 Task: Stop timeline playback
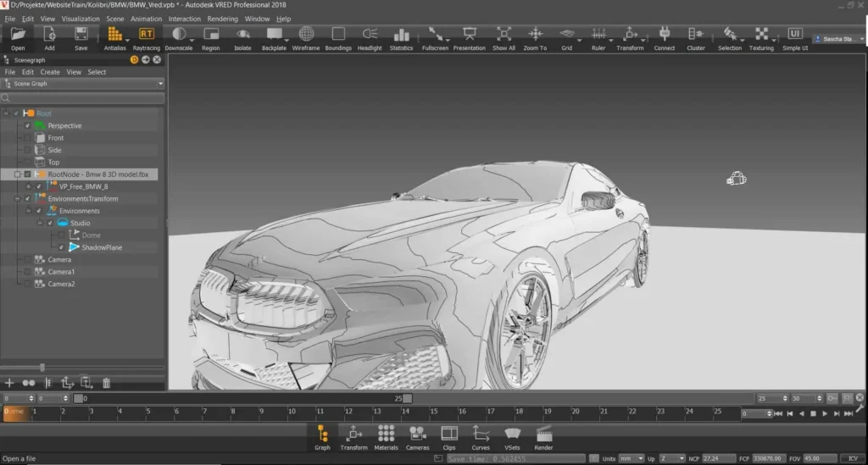coord(813,413)
